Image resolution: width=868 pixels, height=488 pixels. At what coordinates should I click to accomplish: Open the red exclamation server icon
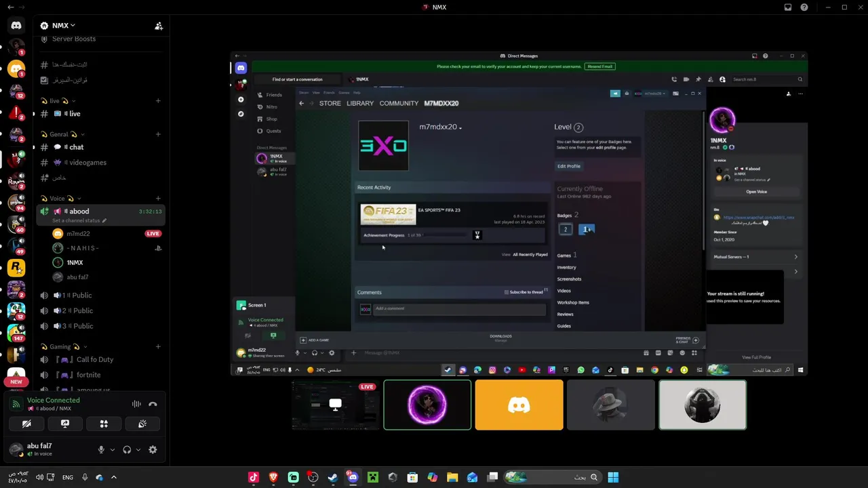click(16, 113)
